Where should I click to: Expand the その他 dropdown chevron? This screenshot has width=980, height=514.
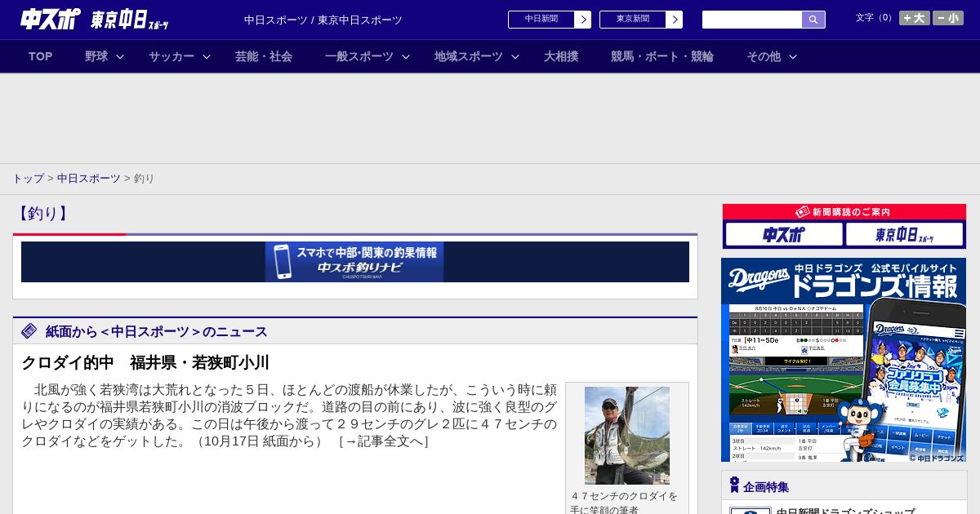[792, 56]
